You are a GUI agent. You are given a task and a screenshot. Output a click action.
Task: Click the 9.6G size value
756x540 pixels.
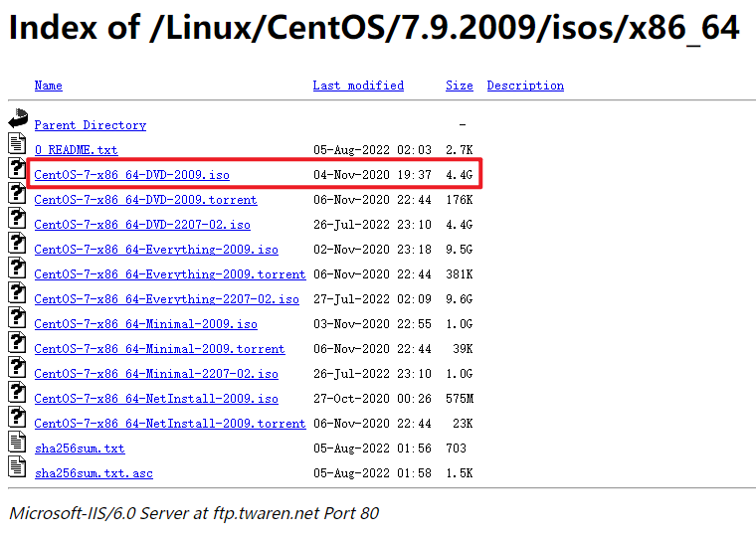click(x=459, y=299)
